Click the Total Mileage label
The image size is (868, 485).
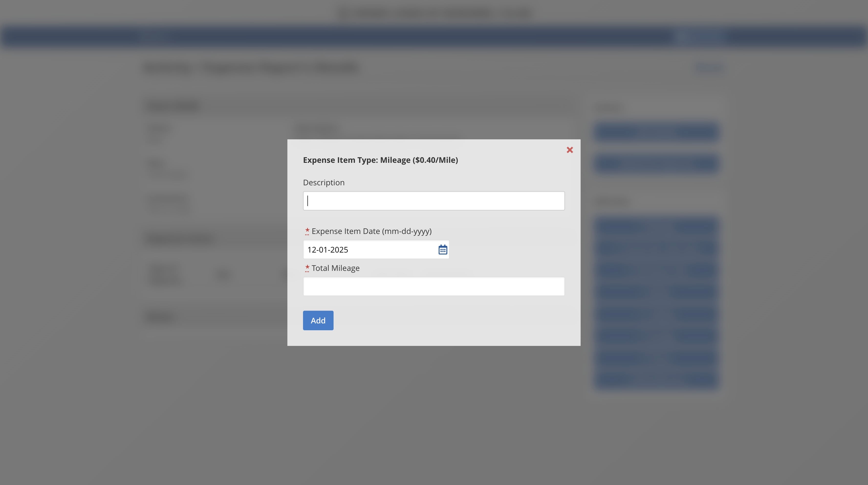click(335, 268)
